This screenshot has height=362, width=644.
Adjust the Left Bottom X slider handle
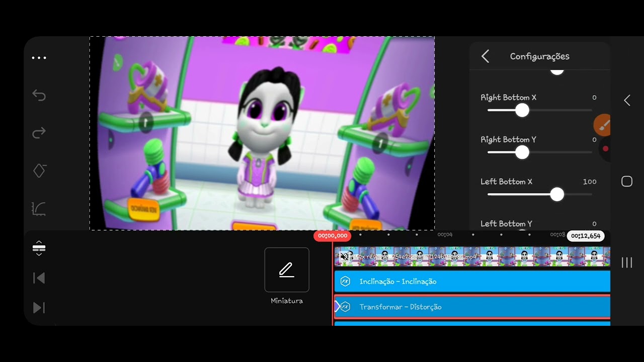pos(557,195)
